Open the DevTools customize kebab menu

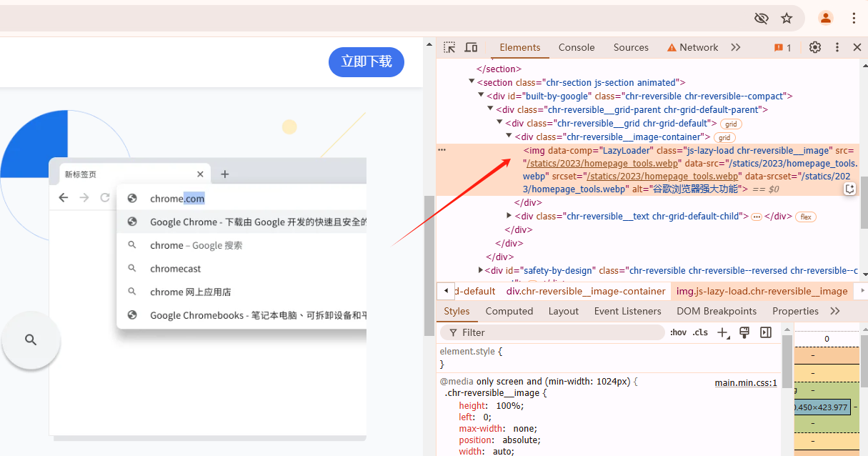pyautogui.click(x=837, y=47)
